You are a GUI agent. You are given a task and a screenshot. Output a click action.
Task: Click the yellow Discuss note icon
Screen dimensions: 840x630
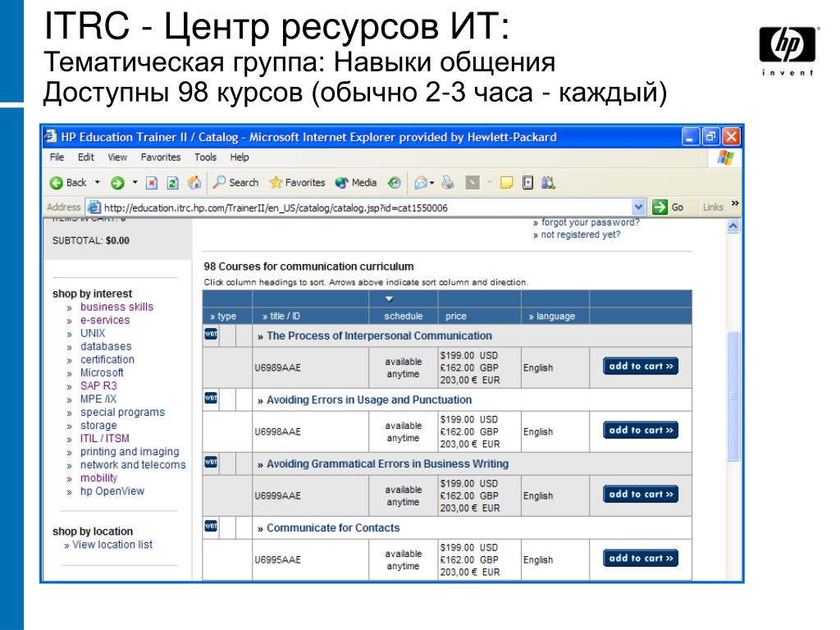click(506, 183)
